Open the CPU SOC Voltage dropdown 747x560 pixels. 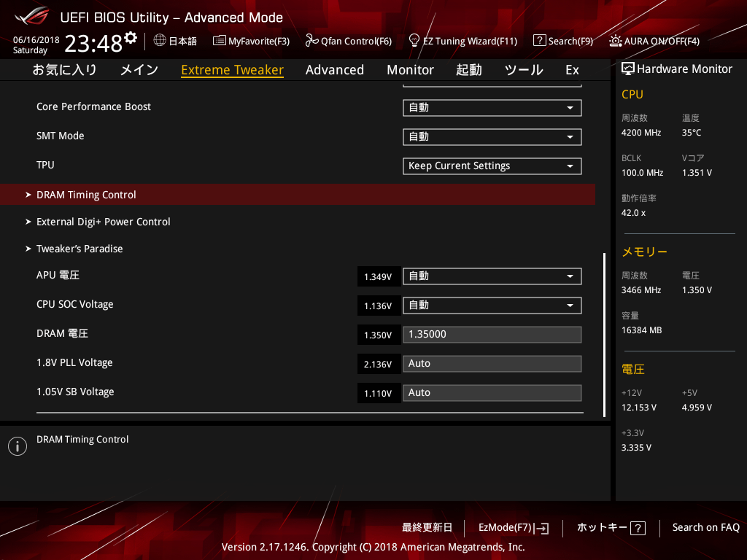[x=492, y=306]
